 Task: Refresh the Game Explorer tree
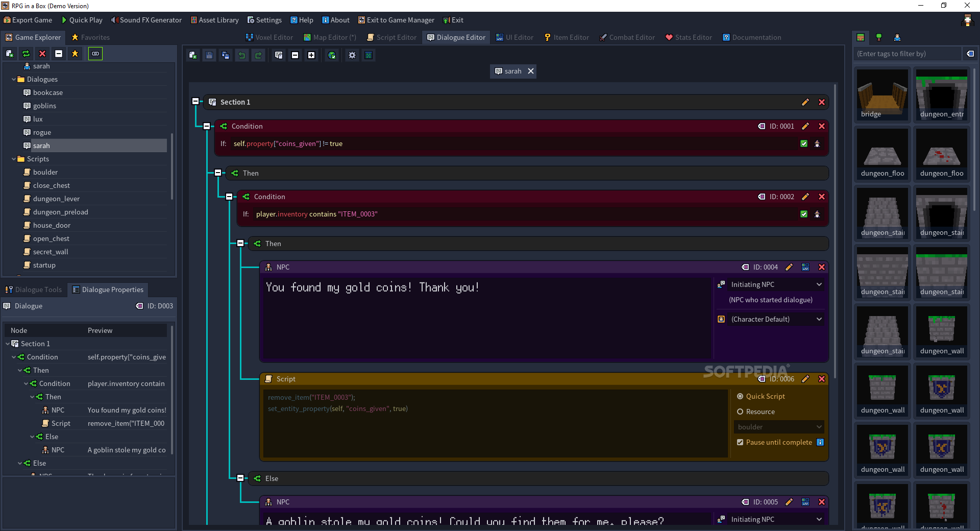(x=26, y=54)
